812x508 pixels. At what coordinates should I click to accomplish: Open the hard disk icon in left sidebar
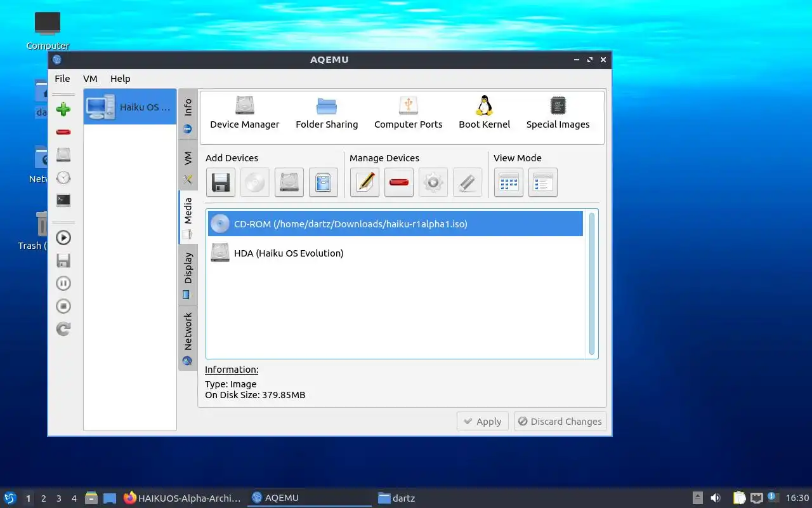pyautogui.click(x=63, y=155)
